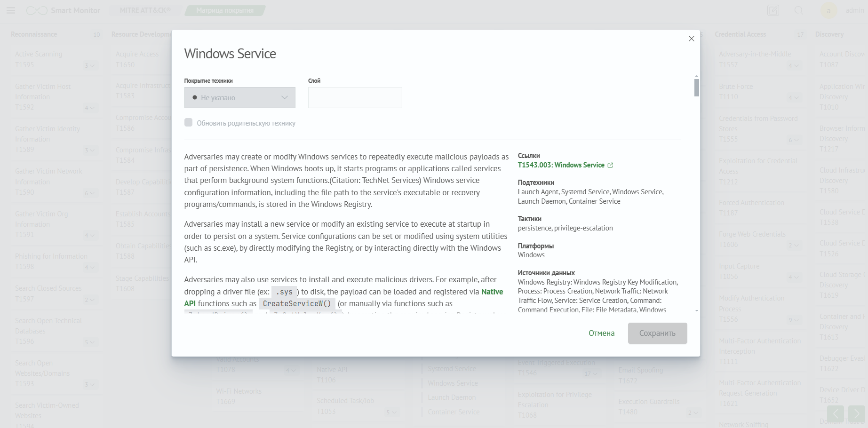Click Exploitation for Privilege Escalation card
This screenshot has width=868, height=428.
pos(558,404)
